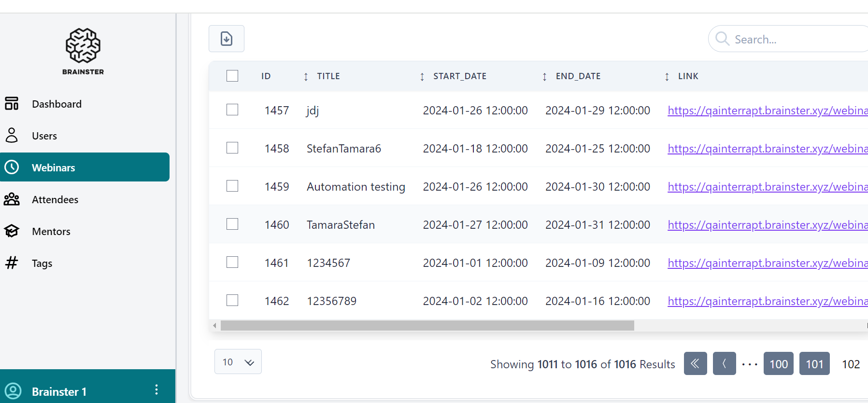Screen dimensions: 868x403
Task: Open the Tags section
Action: (42, 264)
